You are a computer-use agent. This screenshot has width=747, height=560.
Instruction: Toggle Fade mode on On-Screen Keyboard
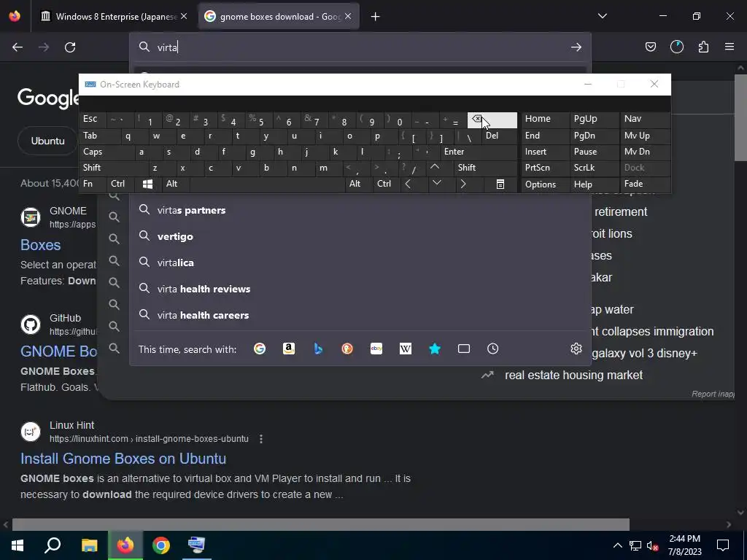tap(646, 184)
